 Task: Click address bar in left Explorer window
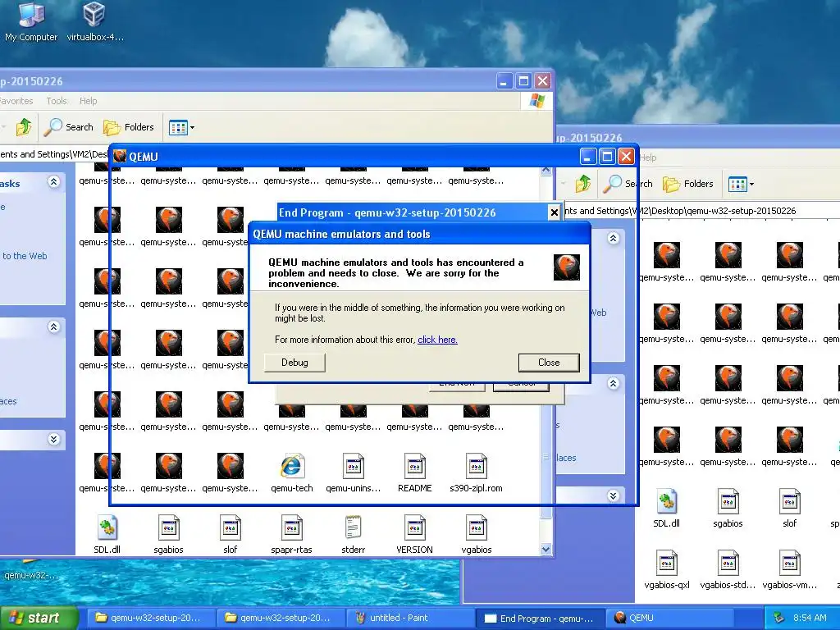coord(53,154)
